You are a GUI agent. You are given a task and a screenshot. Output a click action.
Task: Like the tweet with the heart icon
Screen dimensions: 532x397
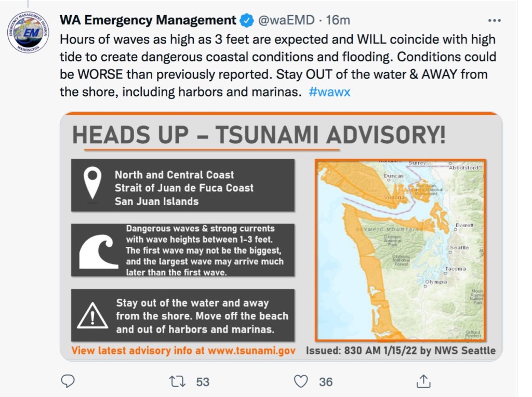pos(301,382)
